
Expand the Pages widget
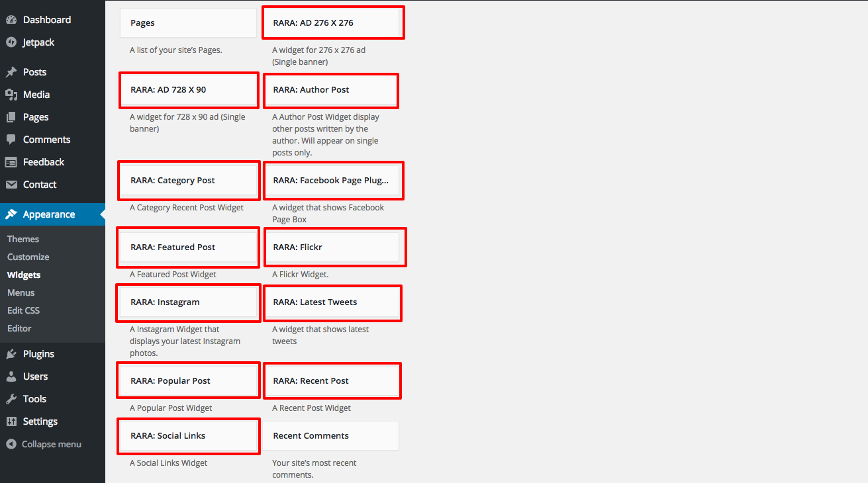(x=188, y=23)
